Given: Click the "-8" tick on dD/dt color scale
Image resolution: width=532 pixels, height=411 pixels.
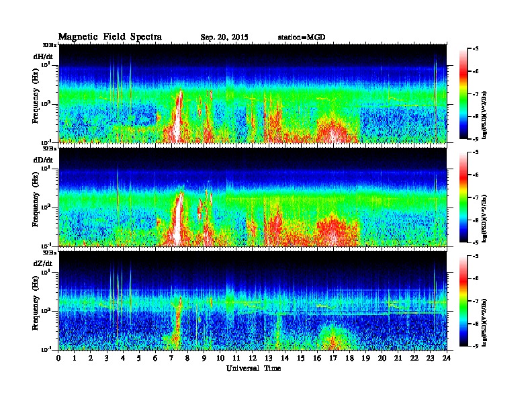Looking at the screenshot, I should pos(476,220).
